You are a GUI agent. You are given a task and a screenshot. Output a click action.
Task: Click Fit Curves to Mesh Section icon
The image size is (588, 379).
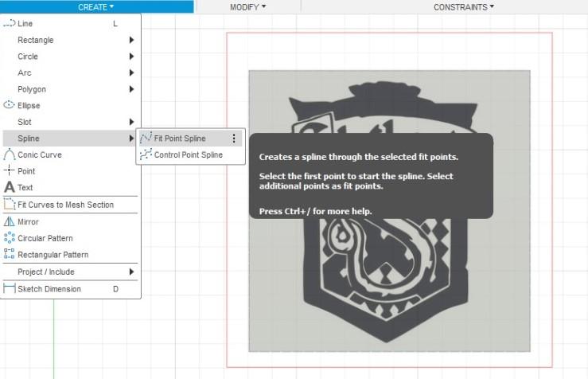(x=10, y=204)
